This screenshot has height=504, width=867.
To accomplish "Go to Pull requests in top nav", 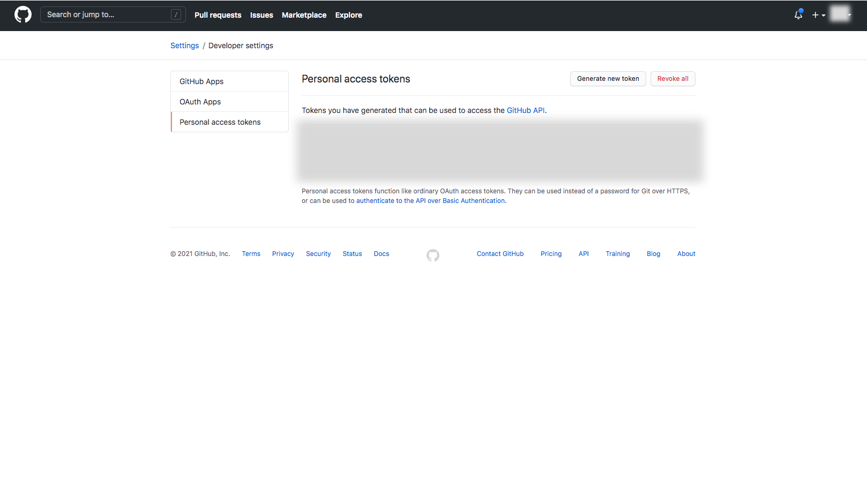I will click(218, 15).
